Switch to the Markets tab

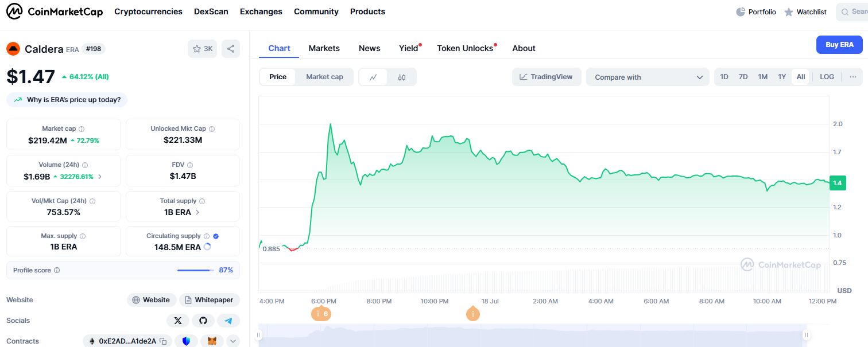point(324,48)
